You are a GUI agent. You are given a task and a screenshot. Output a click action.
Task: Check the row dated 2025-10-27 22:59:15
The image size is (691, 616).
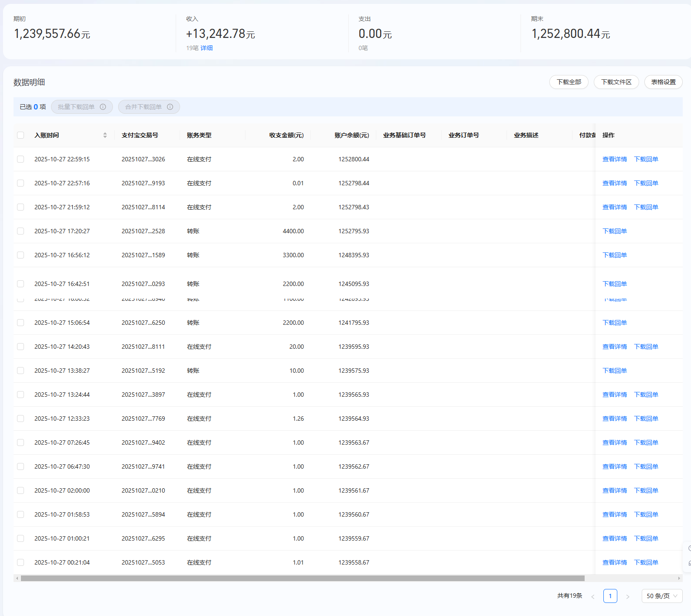pos(20,159)
